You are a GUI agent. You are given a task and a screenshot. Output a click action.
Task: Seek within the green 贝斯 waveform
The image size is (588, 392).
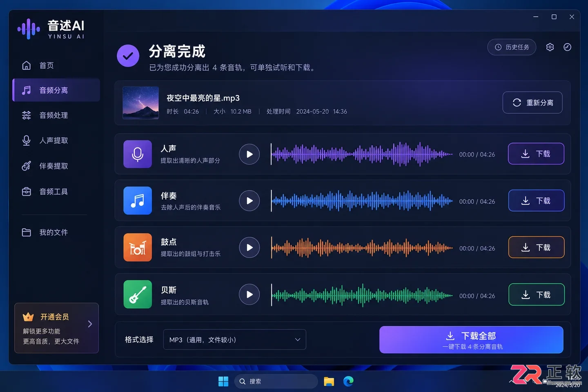[x=362, y=295]
